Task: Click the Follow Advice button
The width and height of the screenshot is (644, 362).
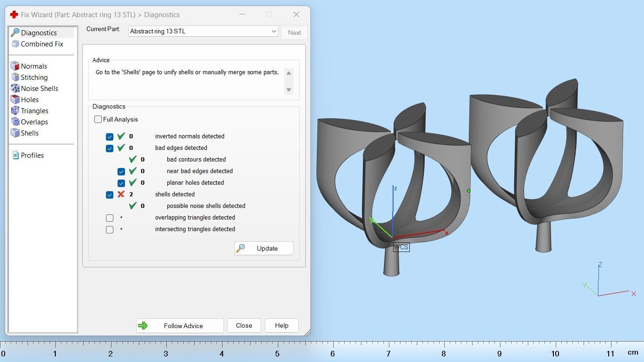Action: [x=180, y=326]
